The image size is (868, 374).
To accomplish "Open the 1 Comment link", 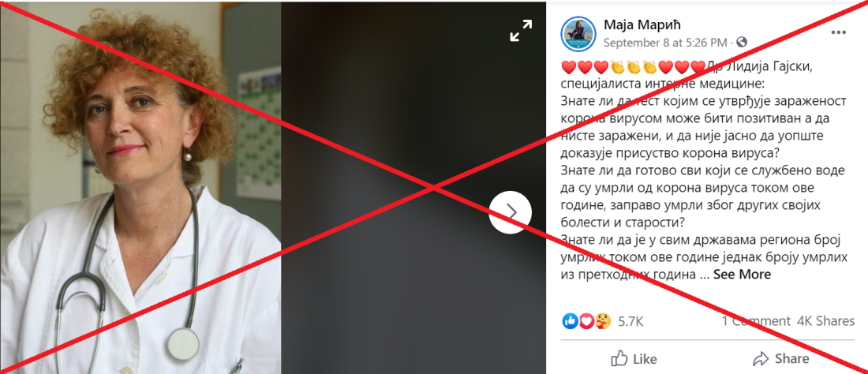I will point(756,321).
